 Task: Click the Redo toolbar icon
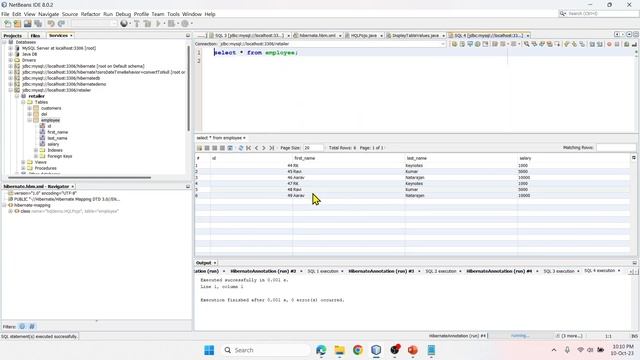(x=61, y=24)
